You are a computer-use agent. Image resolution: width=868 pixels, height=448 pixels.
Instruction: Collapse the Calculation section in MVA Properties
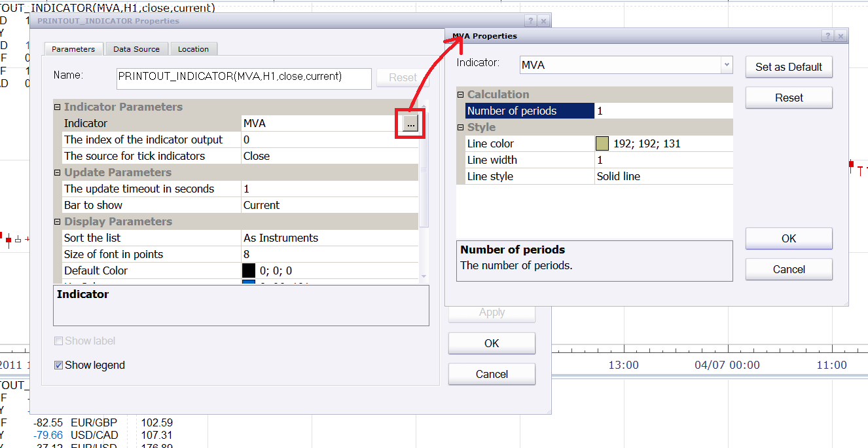click(460, 94)
